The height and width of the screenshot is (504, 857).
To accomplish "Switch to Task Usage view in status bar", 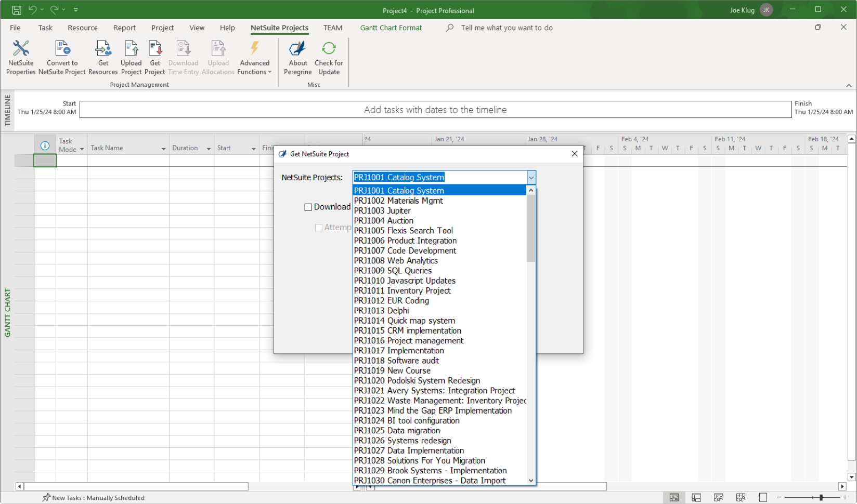I will (x=696, y=498).
